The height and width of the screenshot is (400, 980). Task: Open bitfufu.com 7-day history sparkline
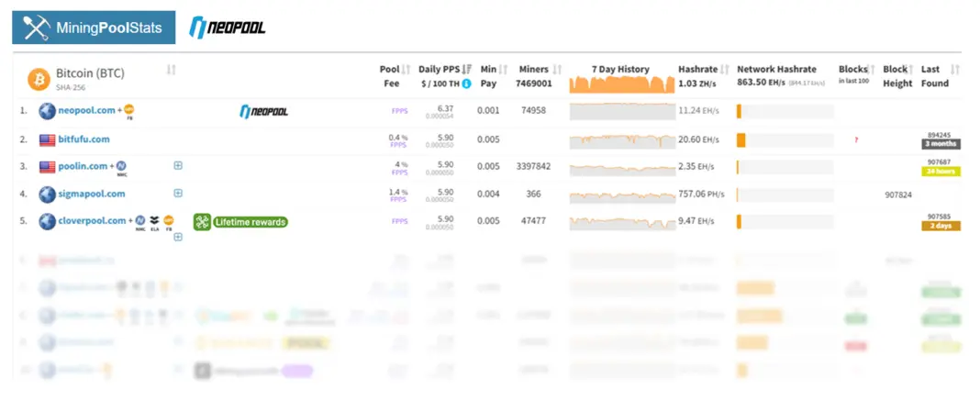pyautogui.click(x=622, y=140)
